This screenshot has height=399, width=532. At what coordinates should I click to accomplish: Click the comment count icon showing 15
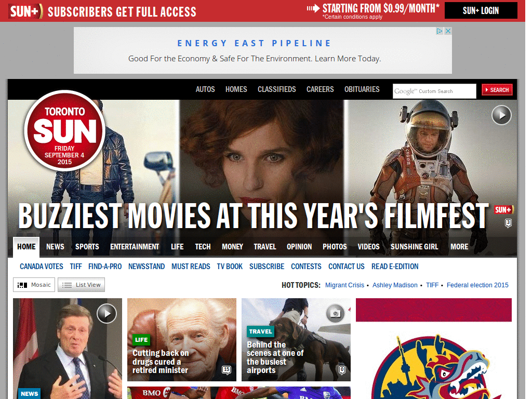pos(227,370)
